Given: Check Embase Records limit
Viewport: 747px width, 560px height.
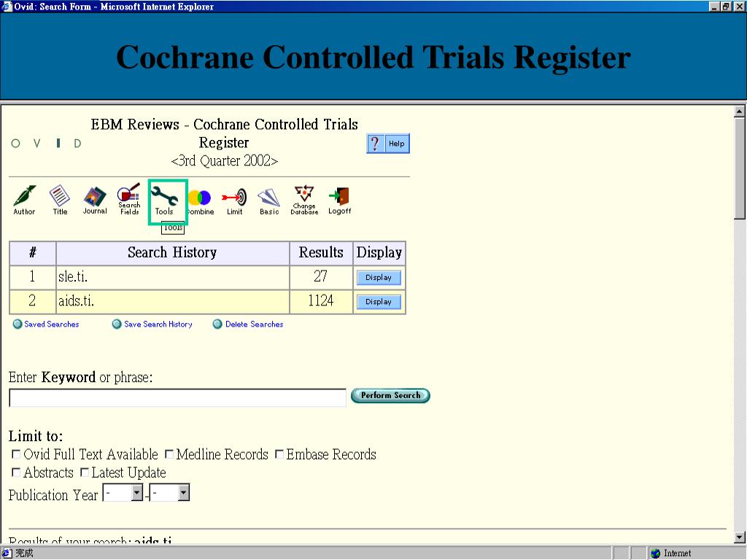Looking at the screenshot, I should coord(279,454).
